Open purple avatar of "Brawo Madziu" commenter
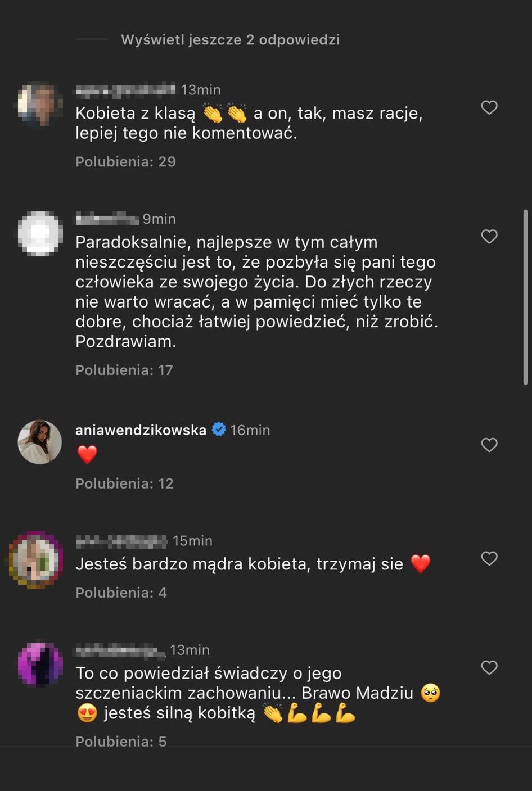Image resolution: width=532 pixels, height=791 pixels. [x=39, y=664]
